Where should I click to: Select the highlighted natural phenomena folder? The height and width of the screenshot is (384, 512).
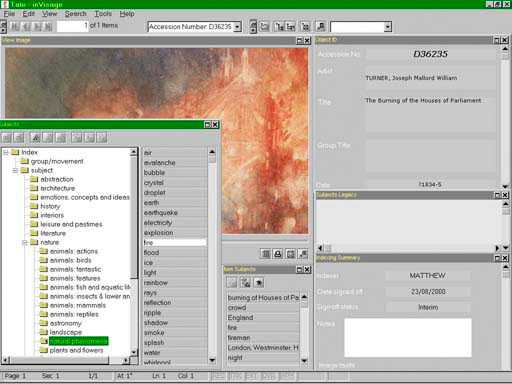pyautogui.click(x=78, y=341)
